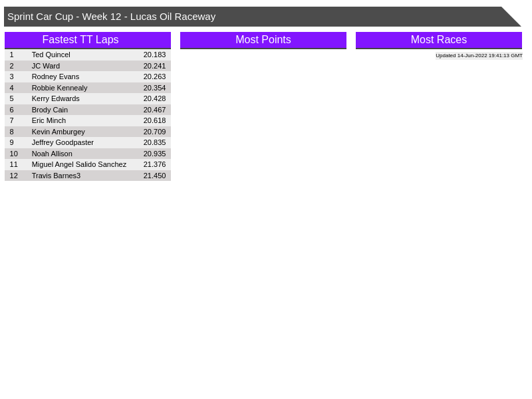Open Kevin Amburgey's entry
Screen dimensions: 532x399
pos(59,132)
